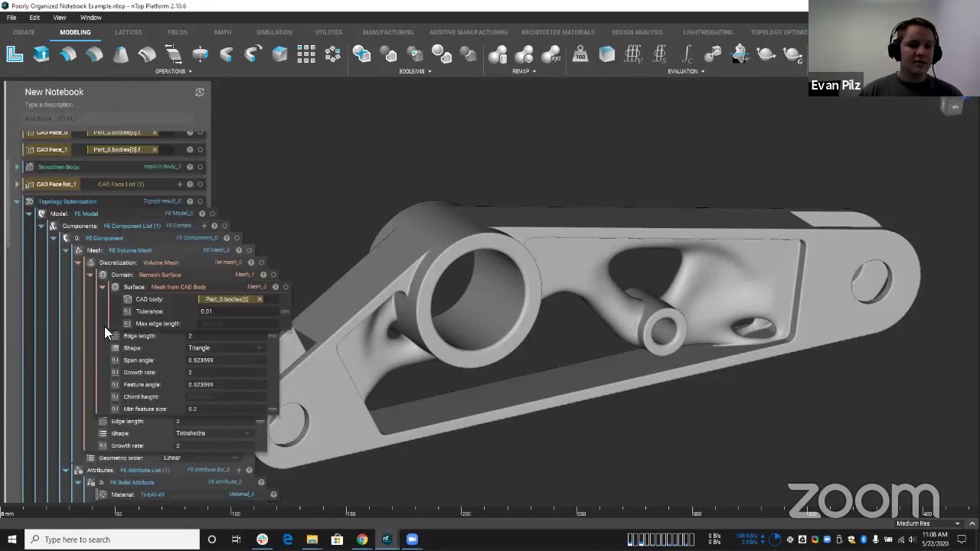Viewport: 980px width, 551px height.
Task: Switch to the Lattices tab
Action: click(129, 32)
